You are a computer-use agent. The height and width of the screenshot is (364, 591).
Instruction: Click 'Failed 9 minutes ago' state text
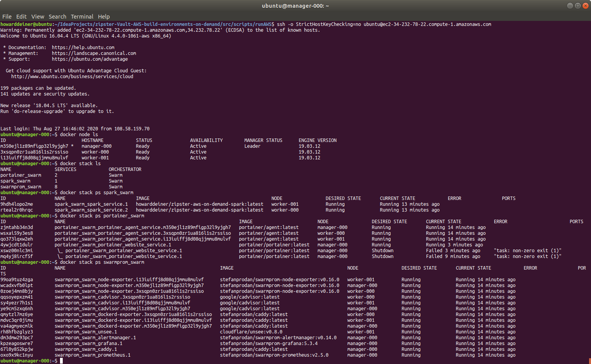[x=453, y=256]
